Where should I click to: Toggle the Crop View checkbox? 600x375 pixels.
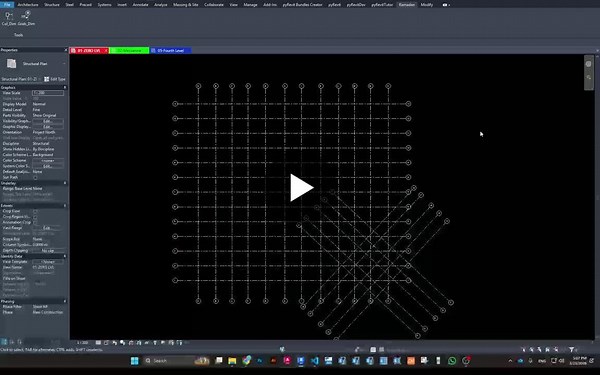coord(35,211)
